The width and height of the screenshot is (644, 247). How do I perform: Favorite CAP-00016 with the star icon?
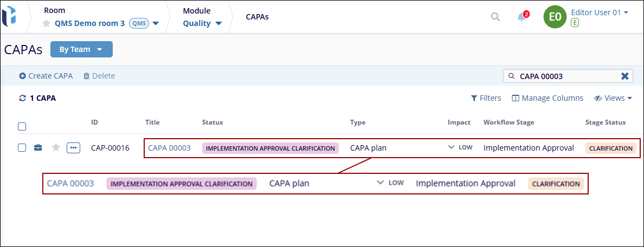(x=56, y=148)
